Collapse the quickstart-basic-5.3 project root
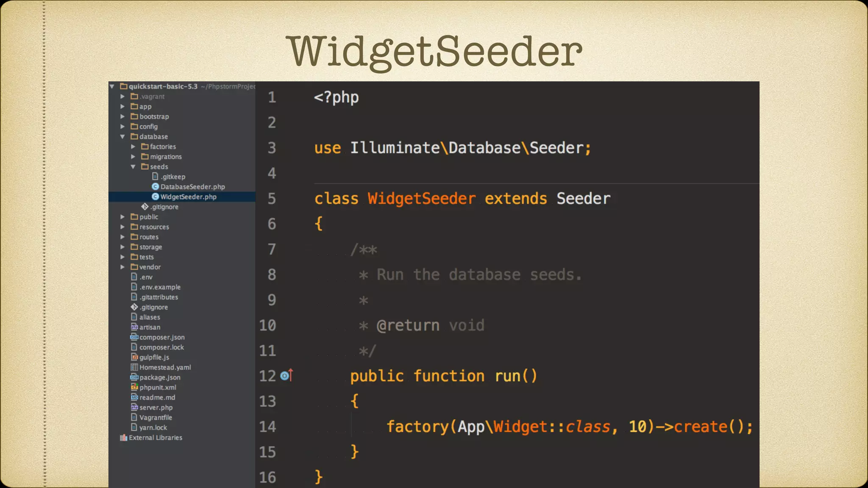 [112, 86]
